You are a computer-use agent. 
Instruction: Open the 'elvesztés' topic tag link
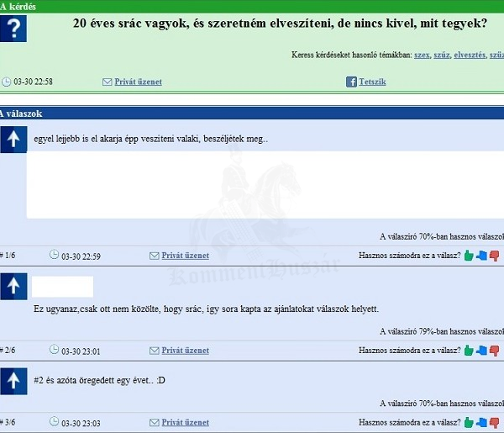tap(469, 55)
